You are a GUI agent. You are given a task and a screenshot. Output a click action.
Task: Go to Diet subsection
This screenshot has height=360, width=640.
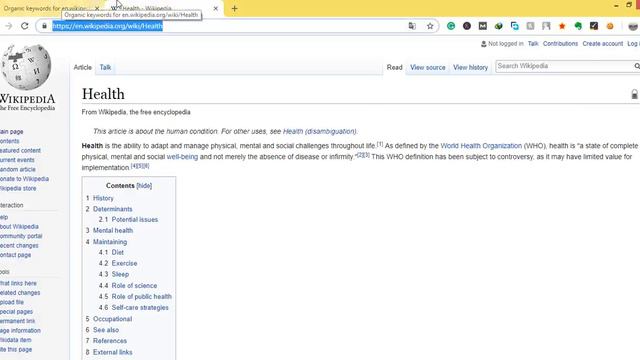(x=118, y=253)
